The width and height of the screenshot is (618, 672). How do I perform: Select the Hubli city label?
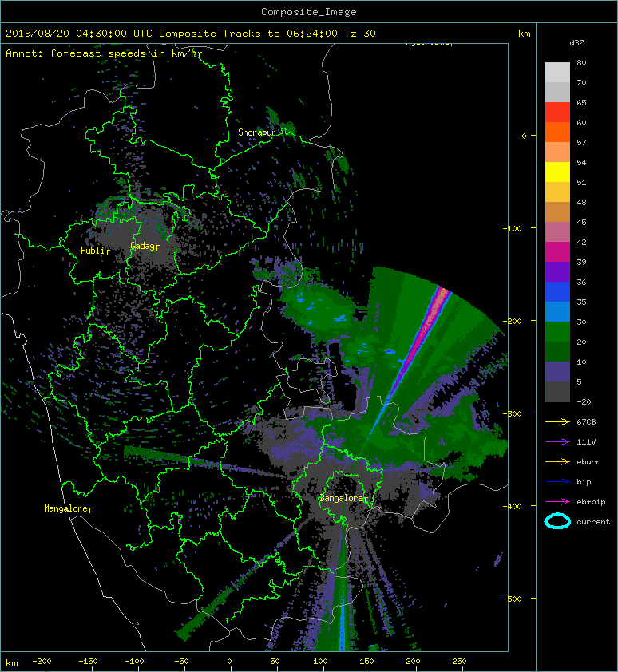click(93, 251)
